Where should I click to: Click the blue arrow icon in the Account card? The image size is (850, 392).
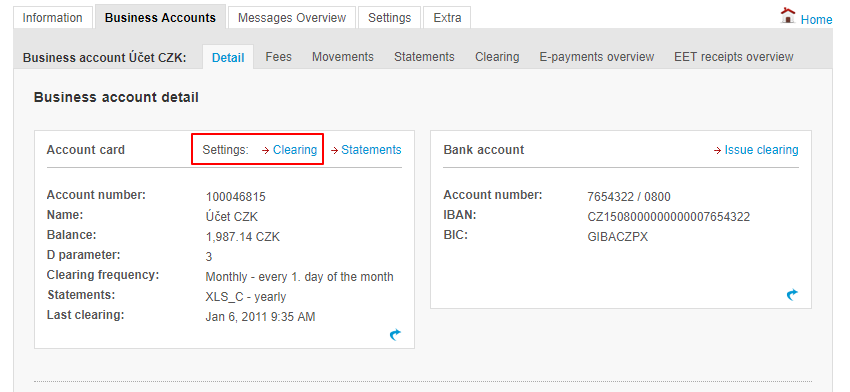coord(395,335)
